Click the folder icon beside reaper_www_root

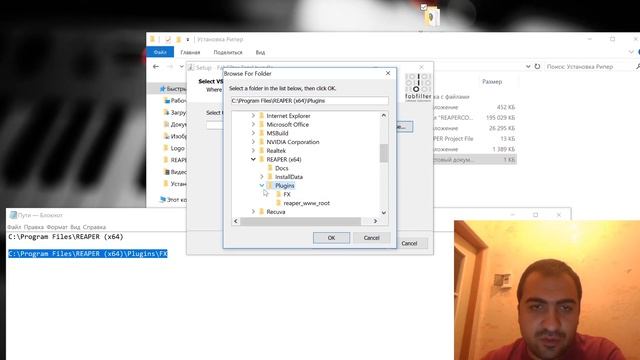[x=278, y=202]
